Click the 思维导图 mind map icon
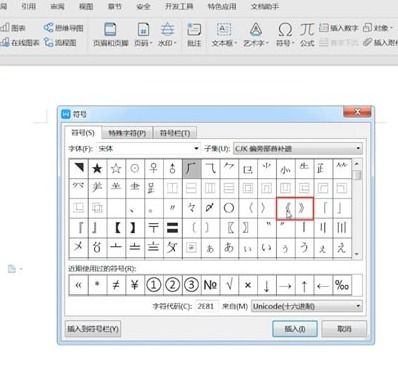The image size is (398, 388). [x=48, y=28]
